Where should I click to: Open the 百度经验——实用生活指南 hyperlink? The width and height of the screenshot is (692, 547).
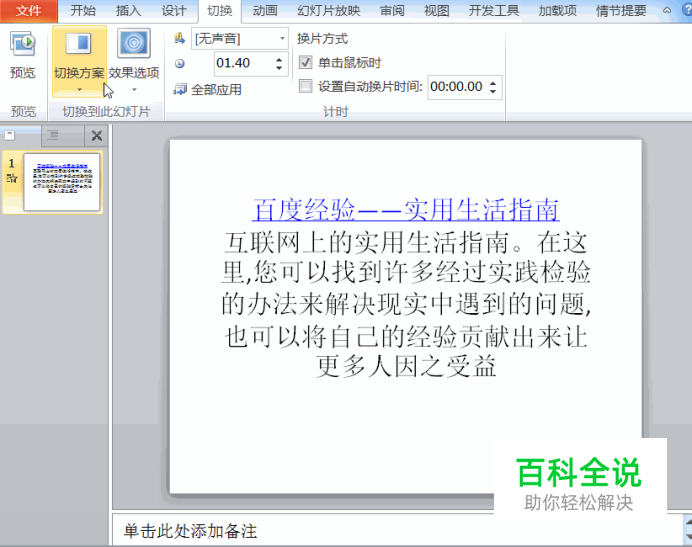point(406,209)
